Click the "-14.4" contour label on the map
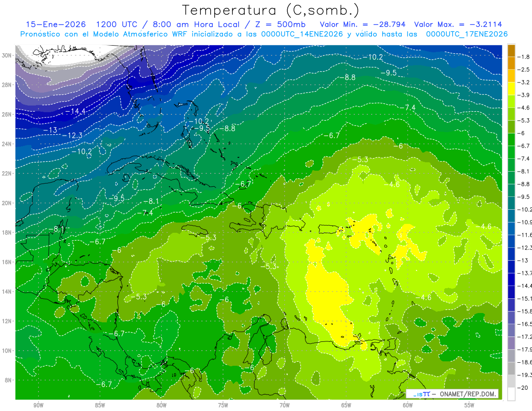 point(75,111)
